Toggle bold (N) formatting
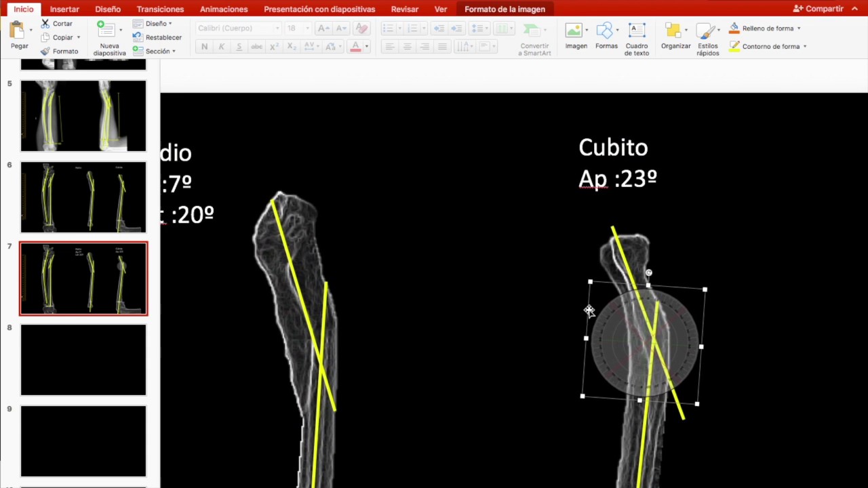Image resolution: width=868 pixels, height=488 pixels. [x=204, y=47]
